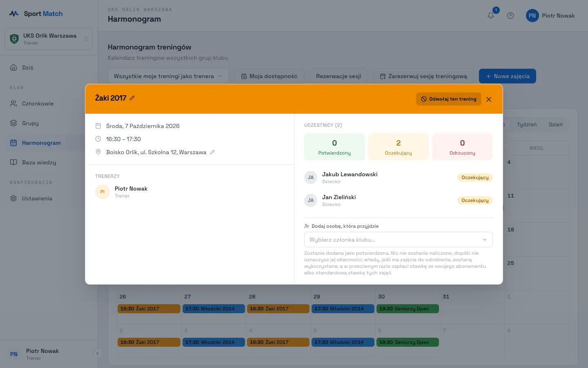Screen dimensions: 588x368
Task: Click the Oczekujący count card
Action: (x=399, y=147)
